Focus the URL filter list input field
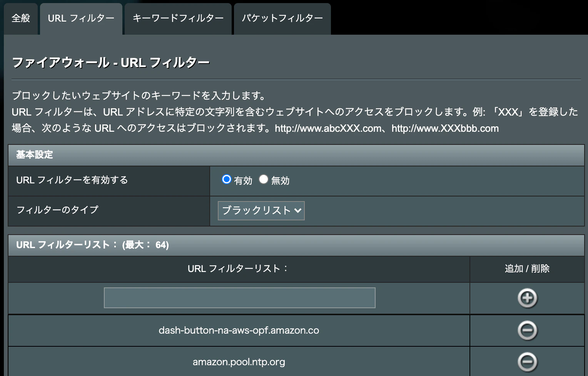The width and height of the screenshot is (588, 376). pos(239,298)
